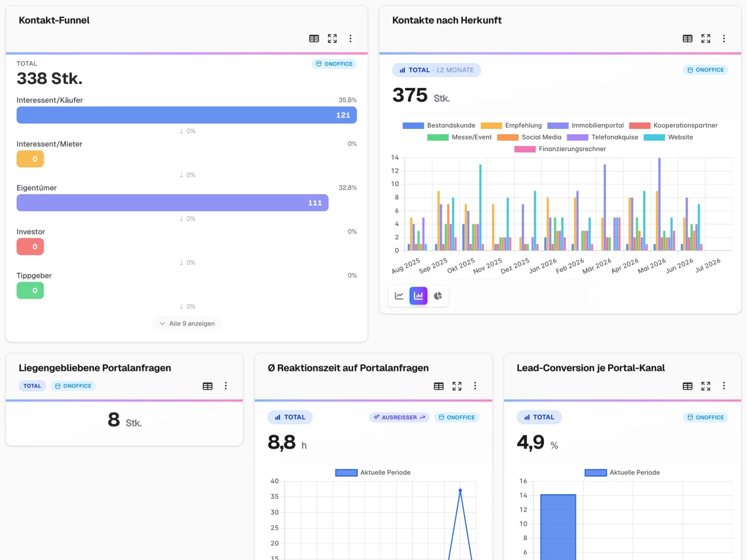
Task: Open Liegengebliebene Portalanfragen three-dot menu
Action: (226, 386)
